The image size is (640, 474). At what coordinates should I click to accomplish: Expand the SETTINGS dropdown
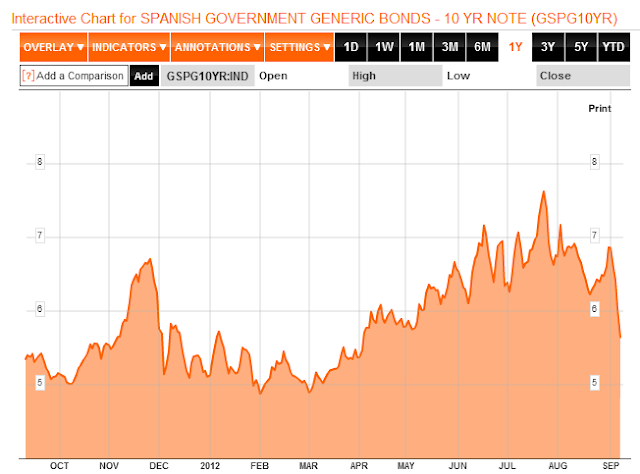pos(300,47)
